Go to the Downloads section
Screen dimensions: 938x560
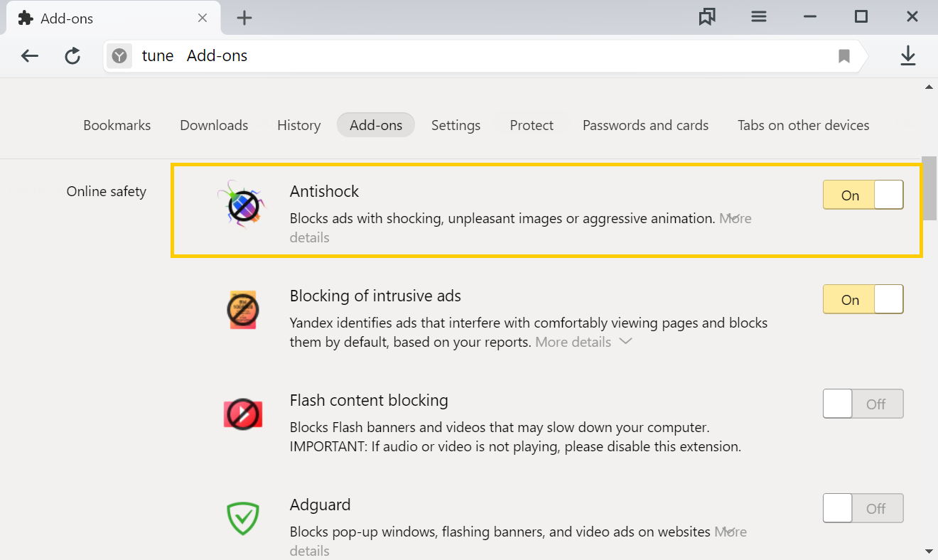[214, 125]
